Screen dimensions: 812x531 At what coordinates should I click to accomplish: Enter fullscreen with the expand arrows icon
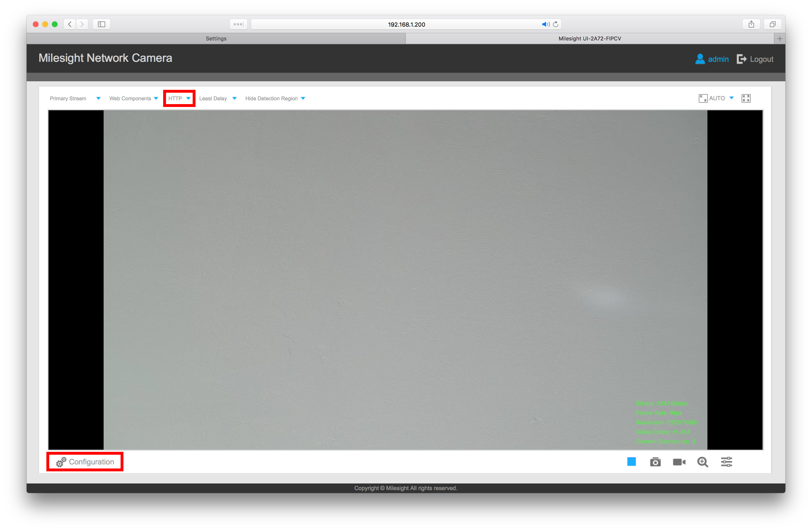pyautogui.click(x=746, y=98)
